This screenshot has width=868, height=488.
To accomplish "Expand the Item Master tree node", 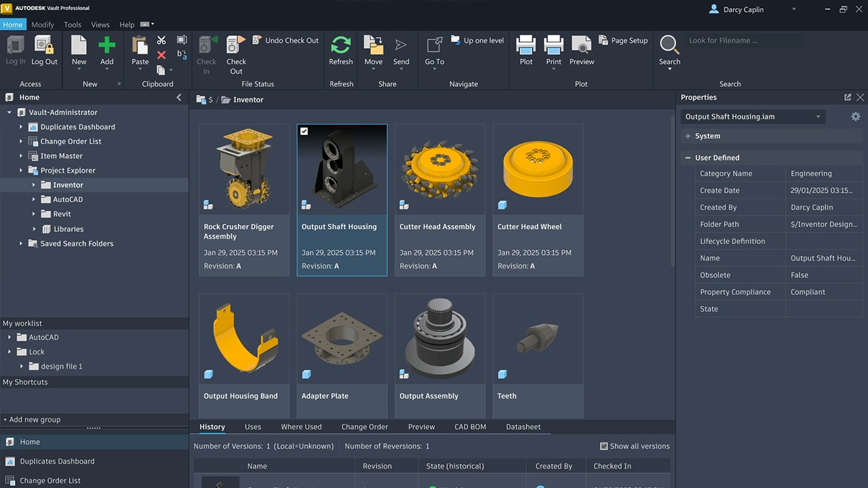I will tap(21, 156).
